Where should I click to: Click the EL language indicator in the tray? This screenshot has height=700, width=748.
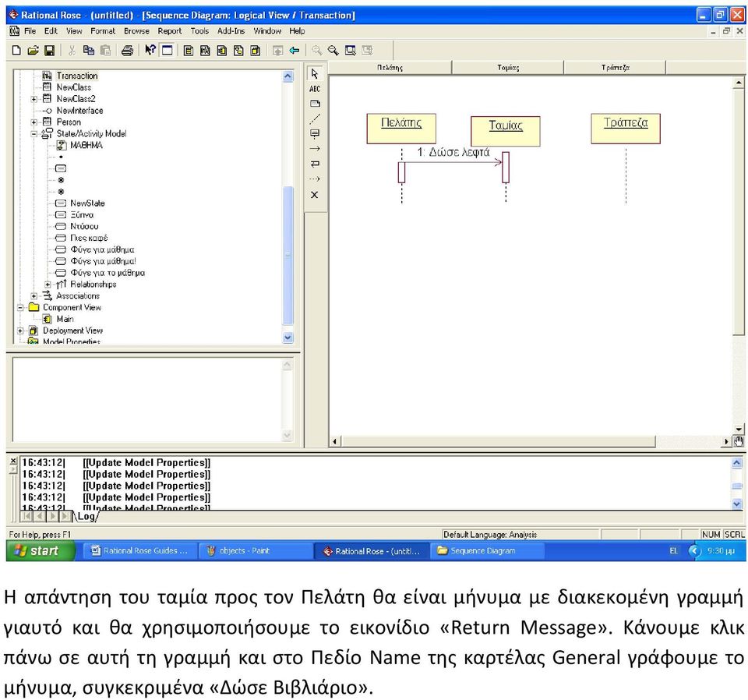pos(673,551)
